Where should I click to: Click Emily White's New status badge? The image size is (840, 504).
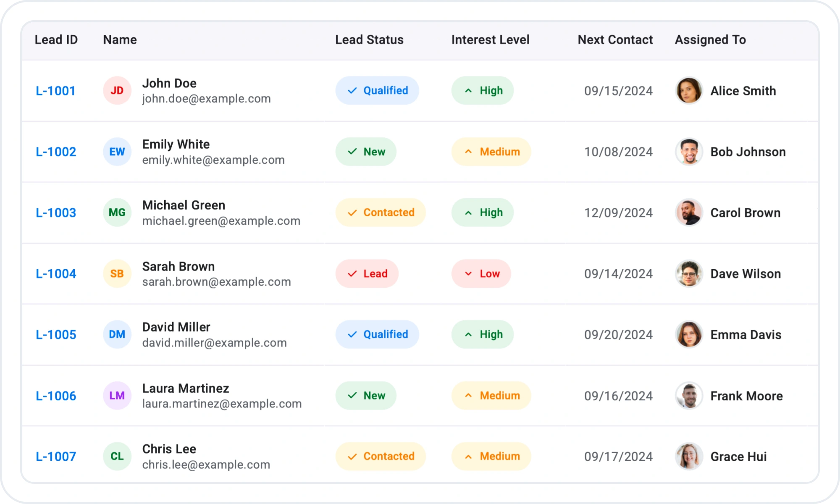366,152
